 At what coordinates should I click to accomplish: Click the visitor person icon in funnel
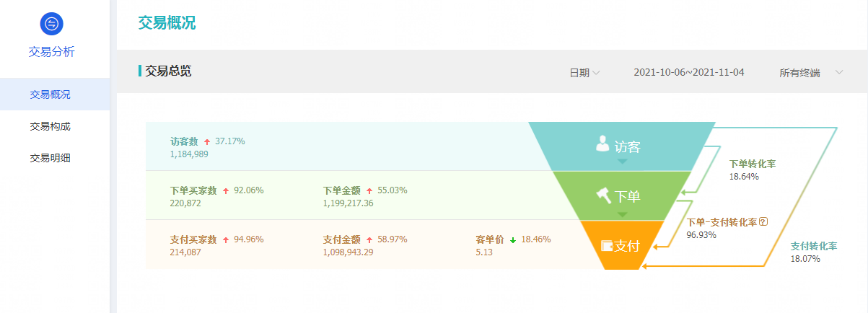tap(602, 144)
